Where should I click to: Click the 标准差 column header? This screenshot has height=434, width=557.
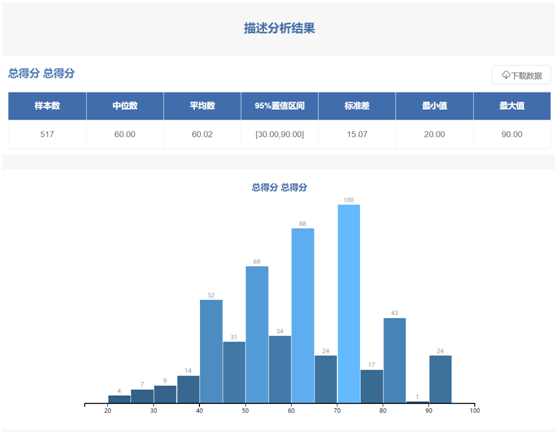(357, 106)
